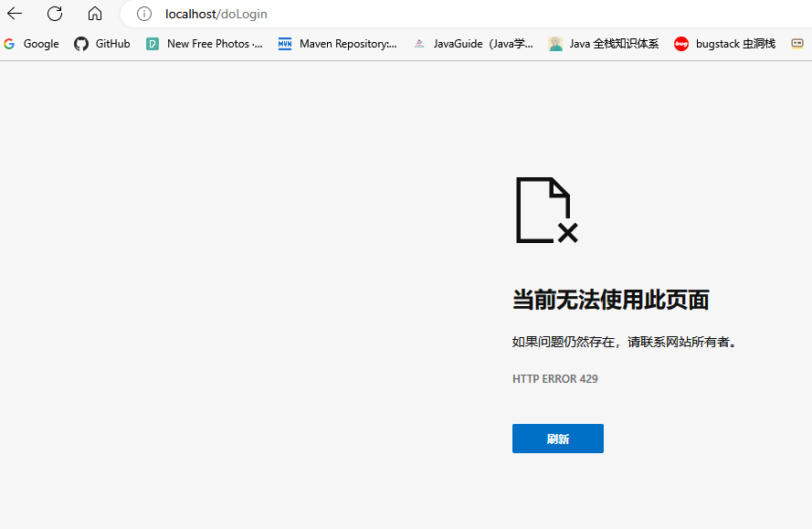Click the localhost/doLogin address bar
Image resolution: width=812 pixels, height=529 pixels.
(x=365, y=14)
